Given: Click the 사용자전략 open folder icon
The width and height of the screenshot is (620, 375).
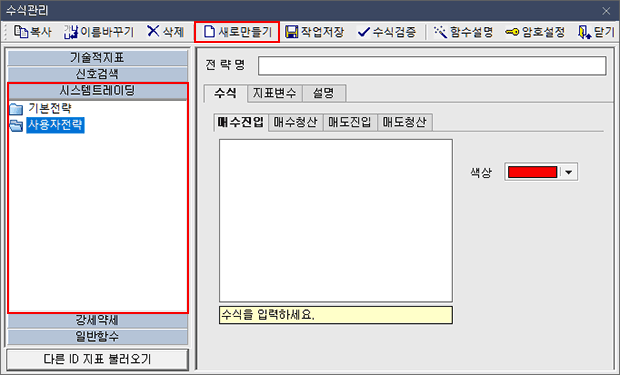Looking at the screenshot, I should [x=16, y=125].
